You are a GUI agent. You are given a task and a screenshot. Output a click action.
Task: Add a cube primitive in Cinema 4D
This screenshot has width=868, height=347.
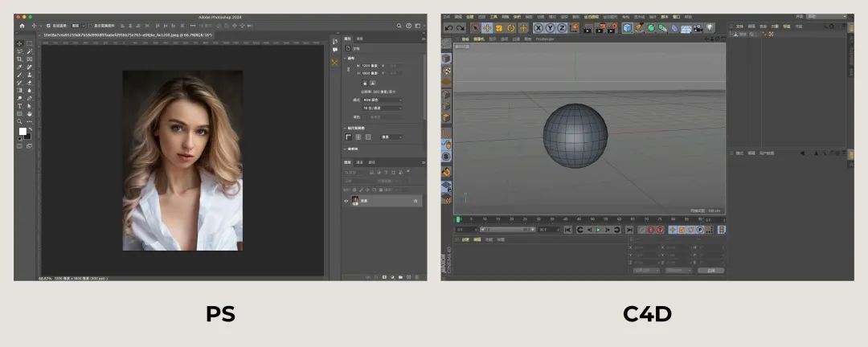(627, 27)
